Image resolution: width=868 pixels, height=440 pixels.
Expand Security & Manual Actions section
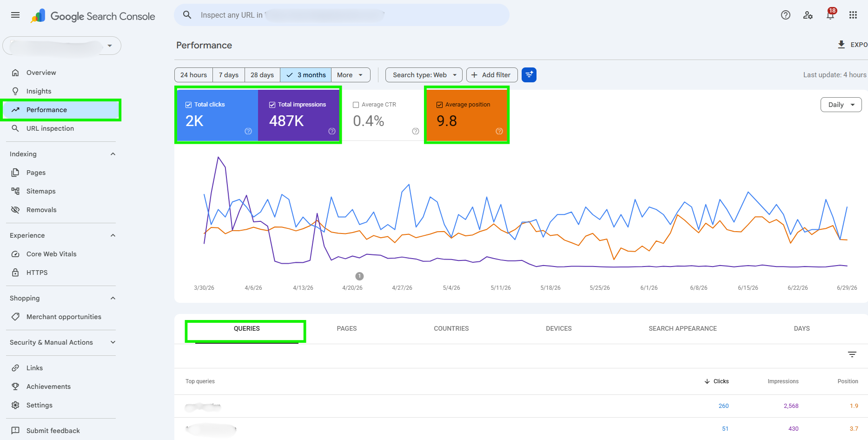pyautogui.click(x=113, y=342)
